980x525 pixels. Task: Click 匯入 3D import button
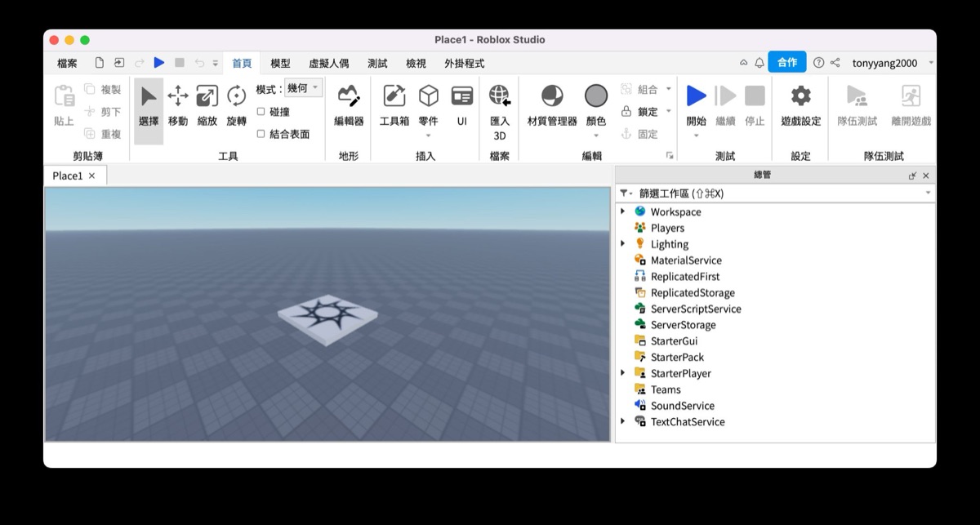pos(500,112)
